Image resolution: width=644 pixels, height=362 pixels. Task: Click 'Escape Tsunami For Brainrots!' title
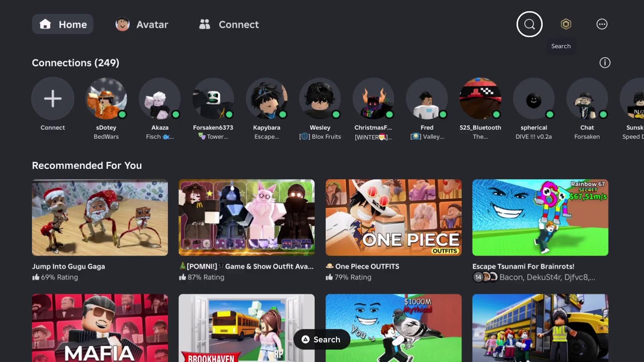(523, 266)
